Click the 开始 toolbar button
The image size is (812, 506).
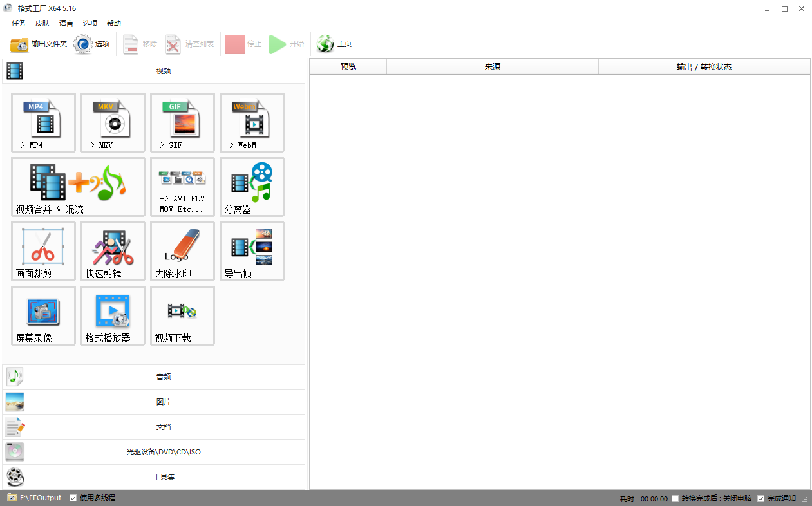point(287,44)
